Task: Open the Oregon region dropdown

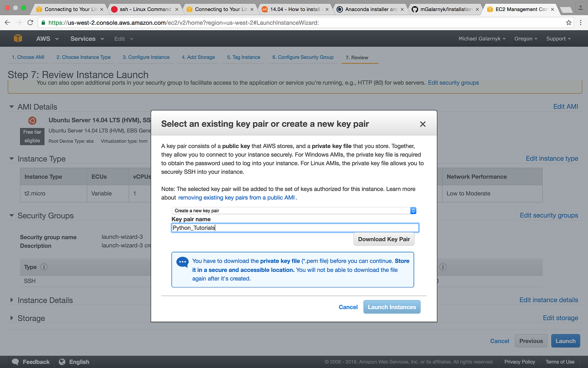Action: [x=526, y=39]
